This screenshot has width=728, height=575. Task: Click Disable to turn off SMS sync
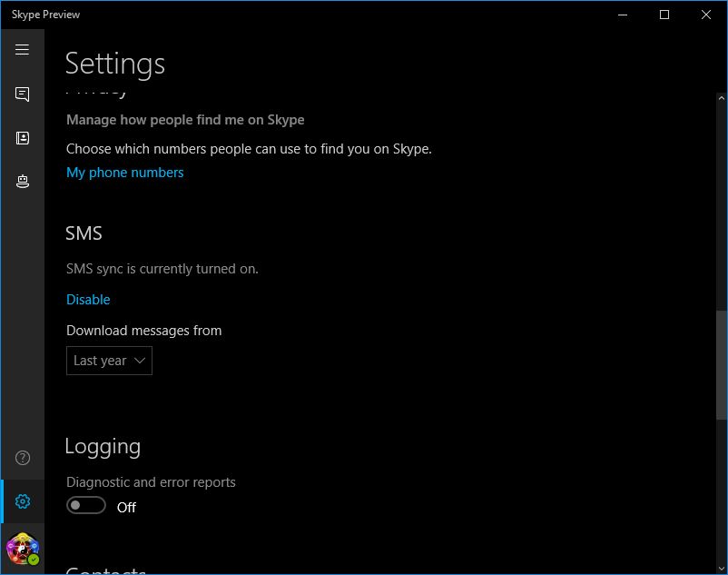tap(88, 300)
